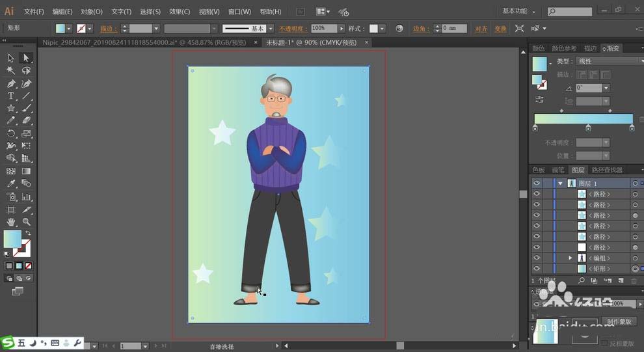Click the 制作蒙版 button
Screen dimensions: 644x352
[619, 321]
